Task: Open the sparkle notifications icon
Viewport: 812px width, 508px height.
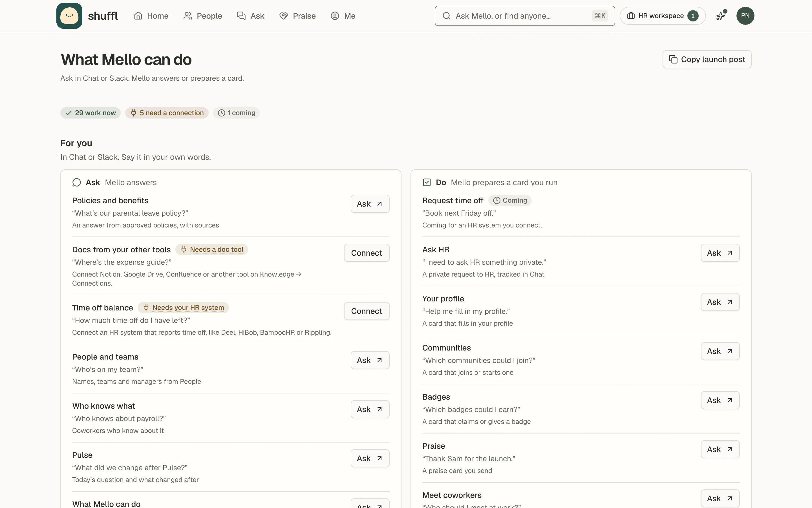Action: (x=721, y=16)
